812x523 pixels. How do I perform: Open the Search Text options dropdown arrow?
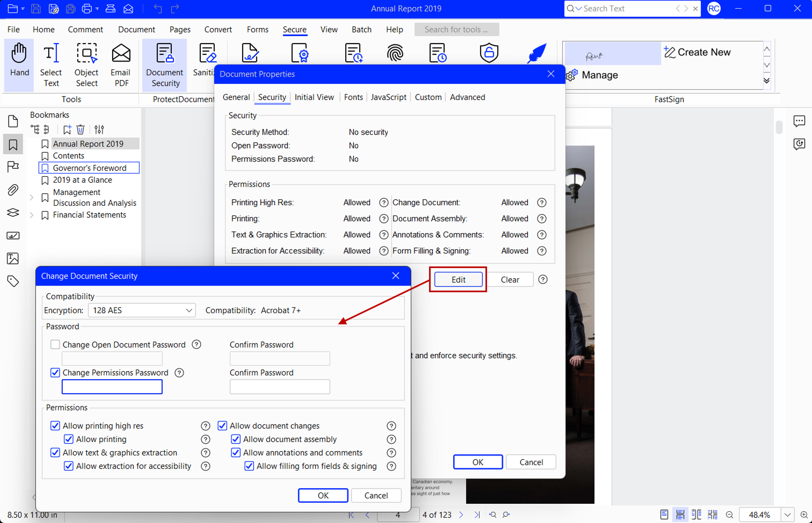pyautogui.click(x=579, y=8)
